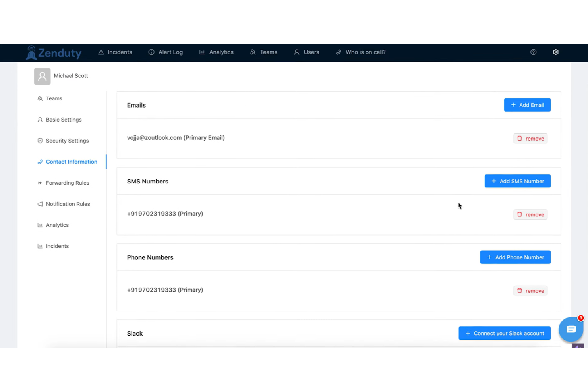This screenshot has width=588, height=392.
Task: Click Add Phone Number
Action: [x=515, y=257]
